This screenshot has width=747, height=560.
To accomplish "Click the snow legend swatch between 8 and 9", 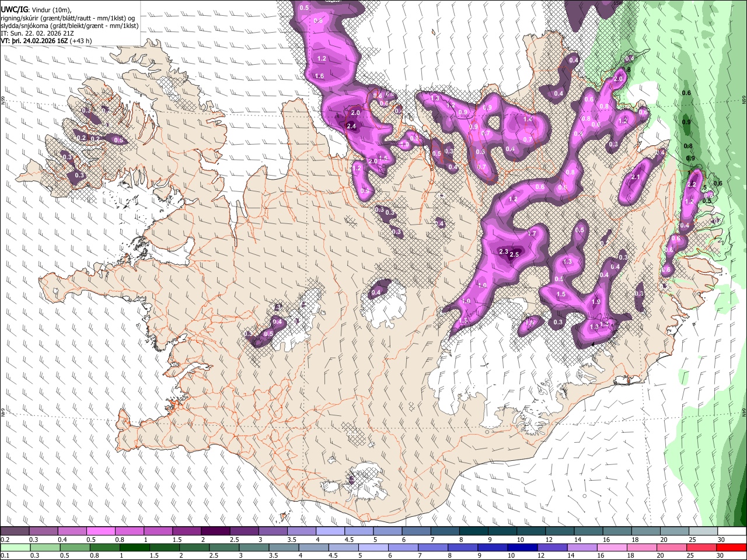I will click(x=473, y=531).
